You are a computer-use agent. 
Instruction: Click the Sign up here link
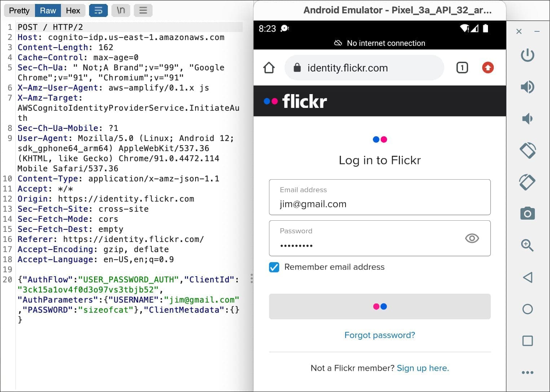pyautogui.click(x=423, y=368)
